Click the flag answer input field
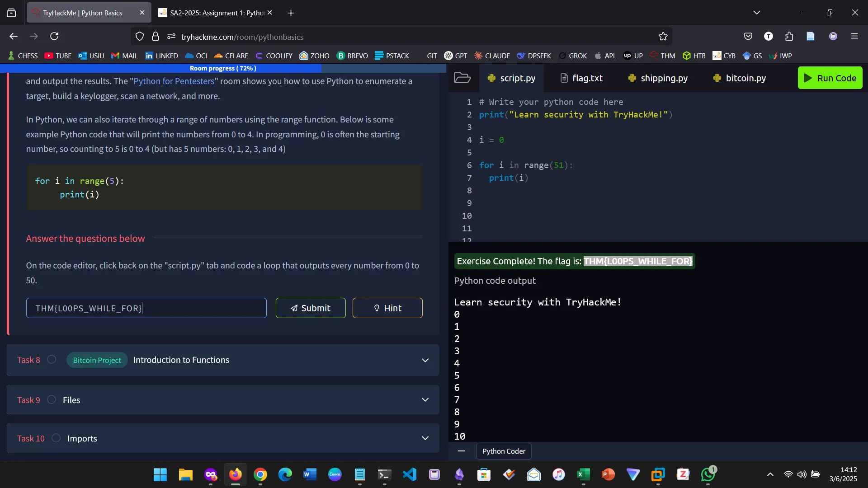This screenshot has height=488, width=868. (x=146, y=308)
